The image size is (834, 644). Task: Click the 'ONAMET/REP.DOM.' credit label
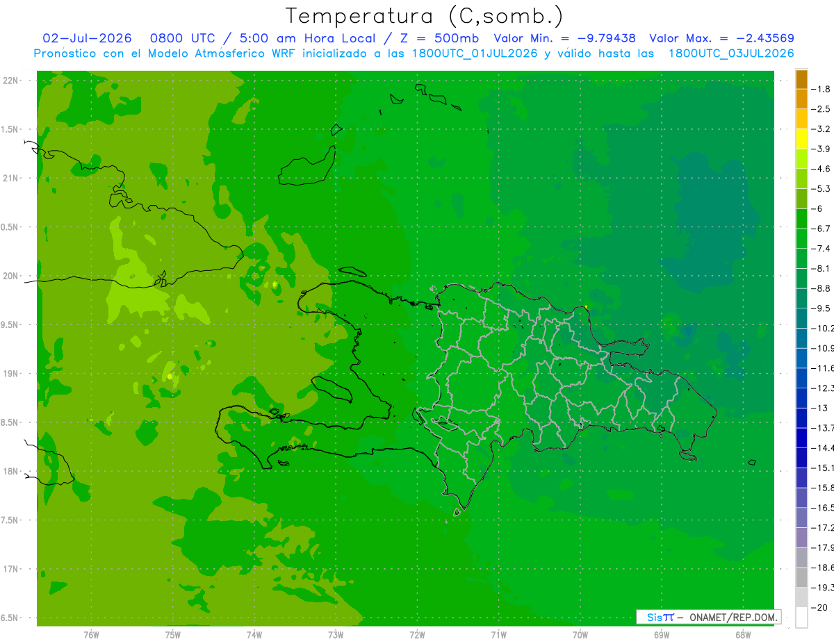[734, 617]
